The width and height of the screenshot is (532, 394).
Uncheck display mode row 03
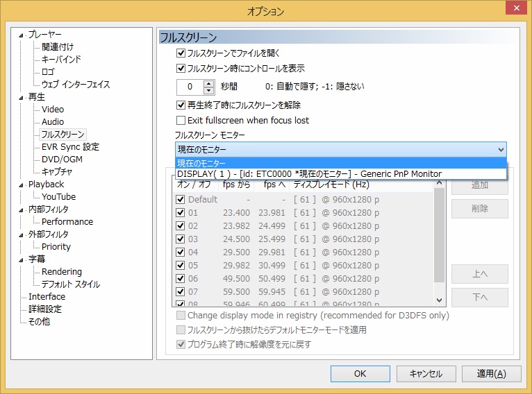(181, 239)
